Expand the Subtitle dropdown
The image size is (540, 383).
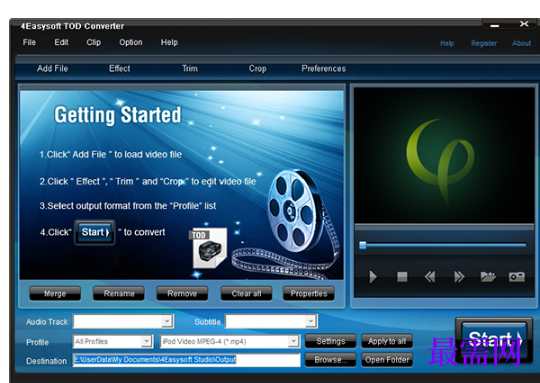(x=311, y=321)
